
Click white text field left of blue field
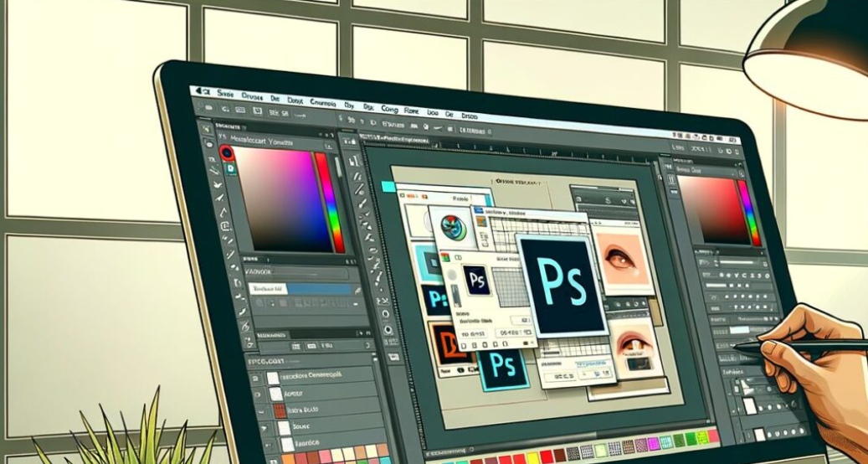point(269,288)
